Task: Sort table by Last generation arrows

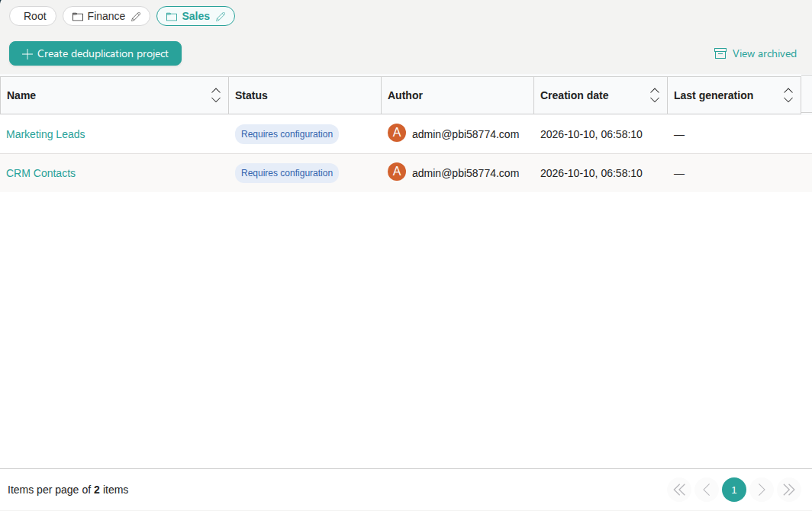Action: tap(788, 95)
